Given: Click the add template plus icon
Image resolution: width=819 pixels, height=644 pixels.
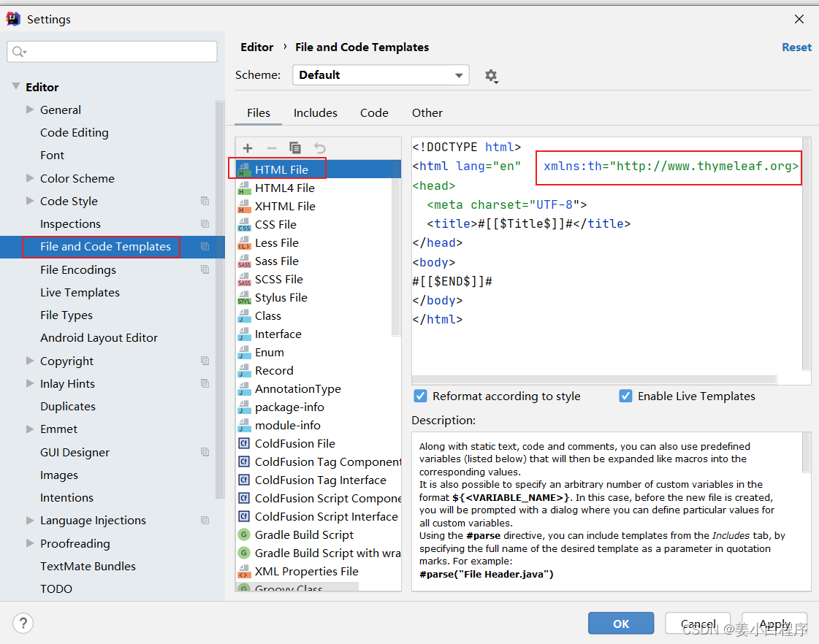Looking at the screenshot, I should (x=248, y=148).
